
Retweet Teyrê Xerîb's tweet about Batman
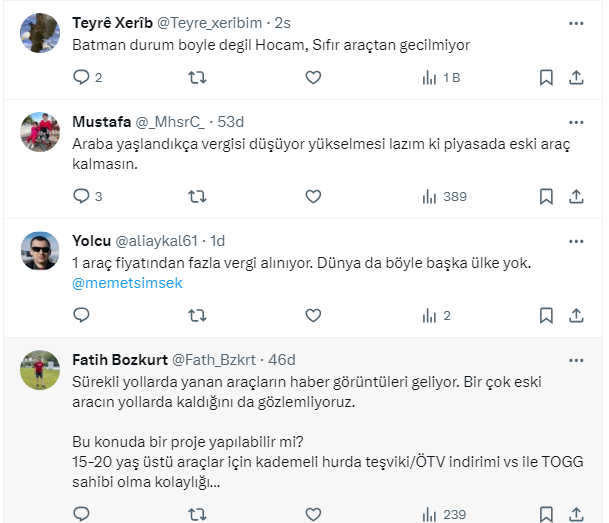tap(197, 77)
